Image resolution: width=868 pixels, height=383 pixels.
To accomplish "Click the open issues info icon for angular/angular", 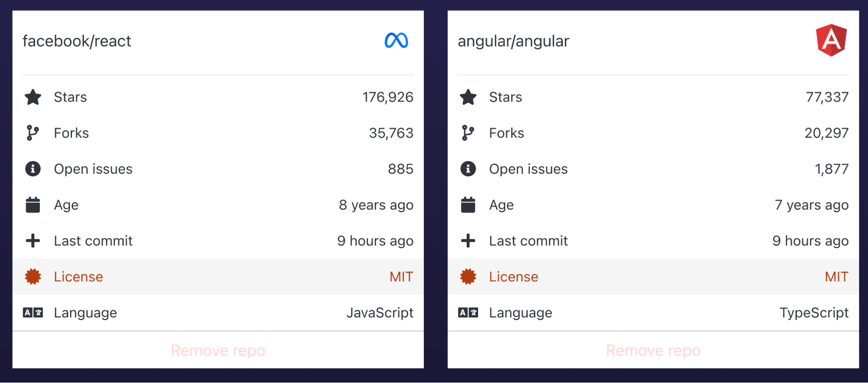I will pyautogui.click(x=468, y=169).
